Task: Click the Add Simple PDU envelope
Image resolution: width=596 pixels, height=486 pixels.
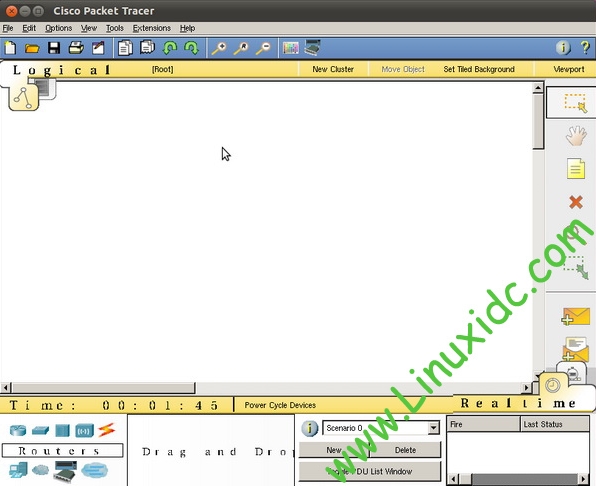Action: [x=575, y=317]
